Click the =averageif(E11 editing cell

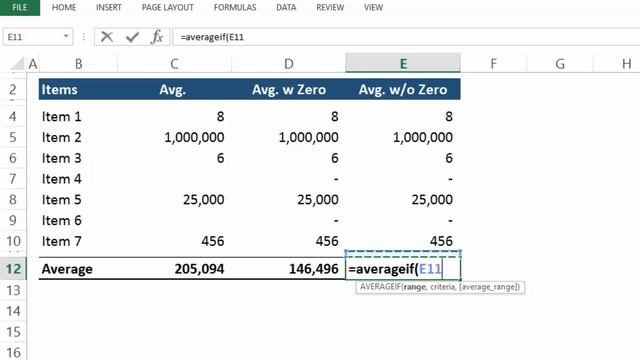(x=403, y=269)
